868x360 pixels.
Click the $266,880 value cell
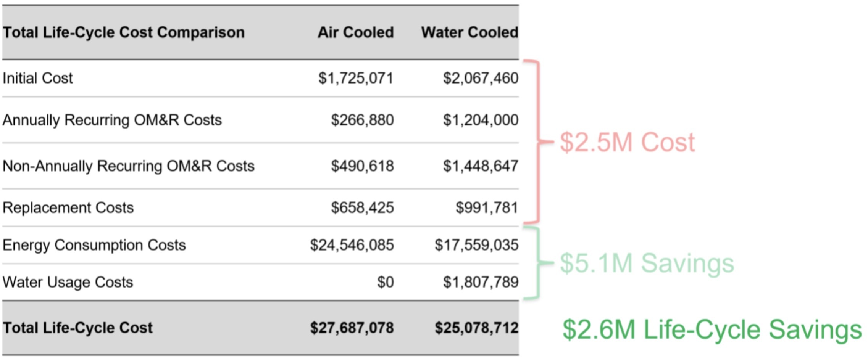click(x=362, y=121)
